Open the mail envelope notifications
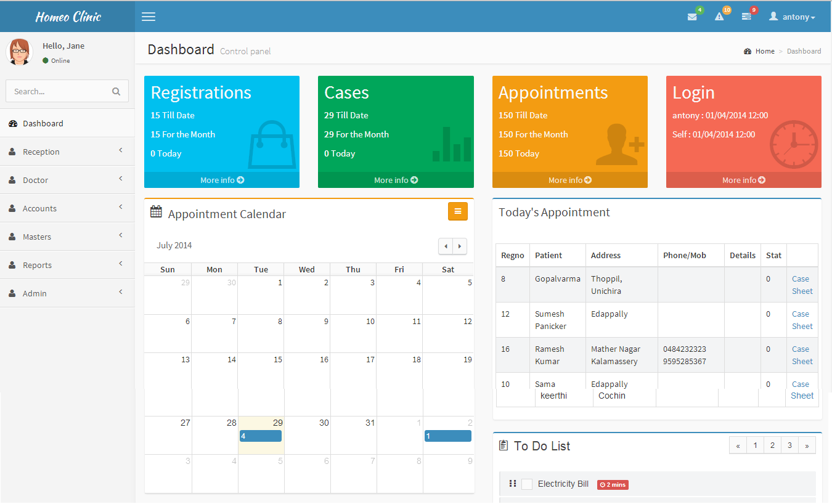Screen dimensions: 832x504 click(x=692, y=17)
